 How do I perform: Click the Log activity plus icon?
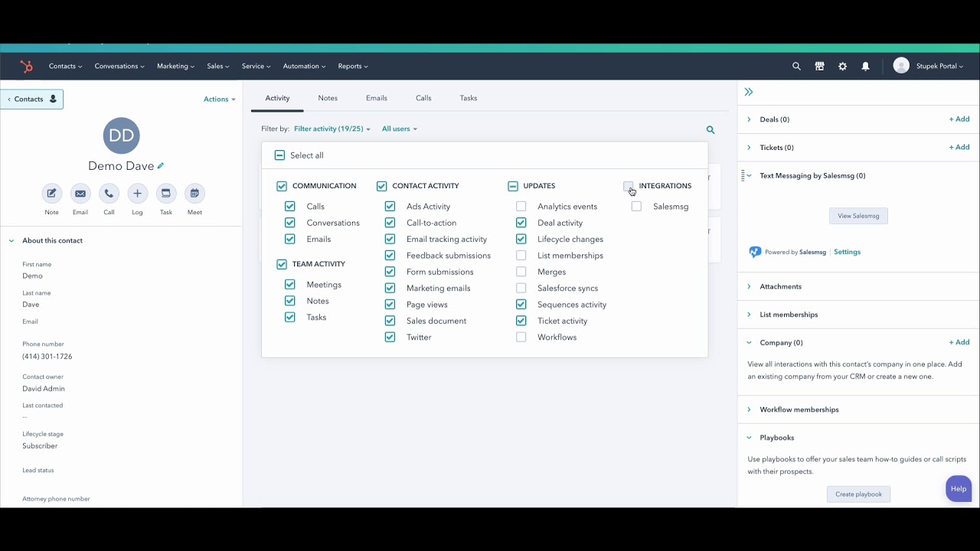(x=137, y=194)
